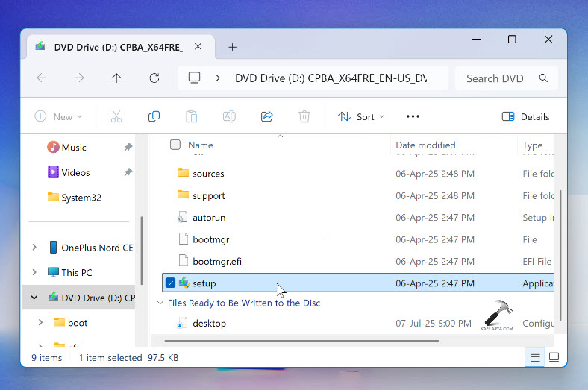Viewport: 588px width, 390px height.
Task: Uncheck the setup file checkbox
Action: [170, 283]
